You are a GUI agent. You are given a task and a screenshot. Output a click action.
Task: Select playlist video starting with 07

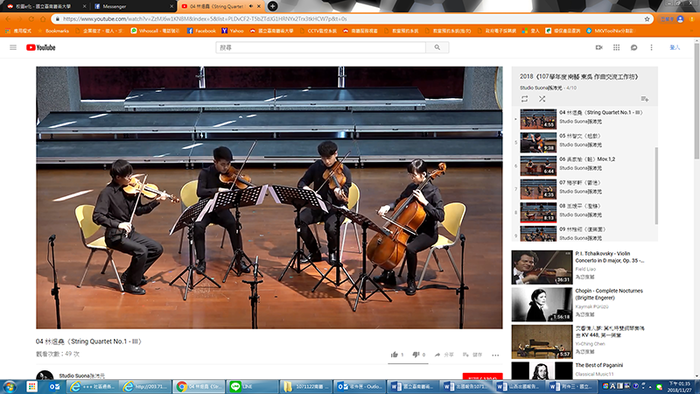585,189
